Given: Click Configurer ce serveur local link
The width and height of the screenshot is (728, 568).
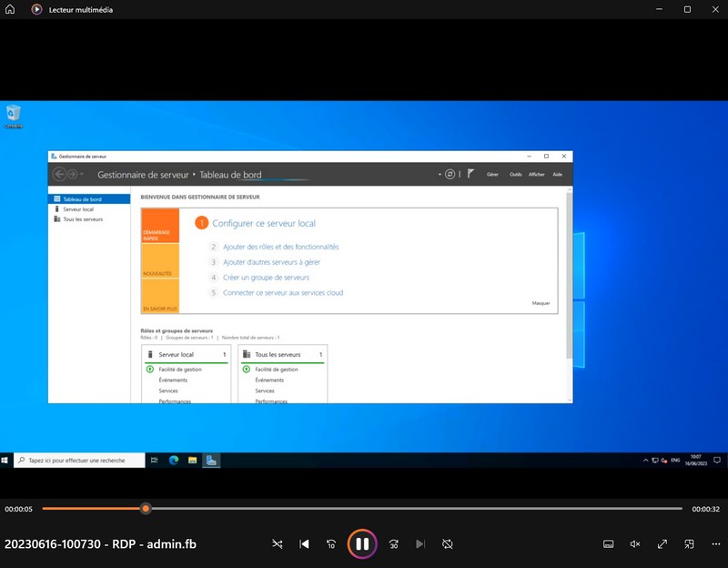Looking at the screenshot, I should point(264,223).
